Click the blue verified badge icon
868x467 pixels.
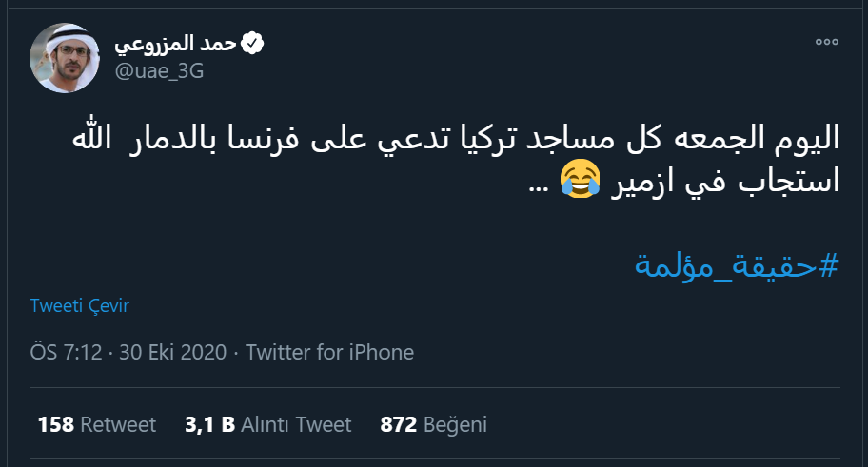tap(252, 44)
